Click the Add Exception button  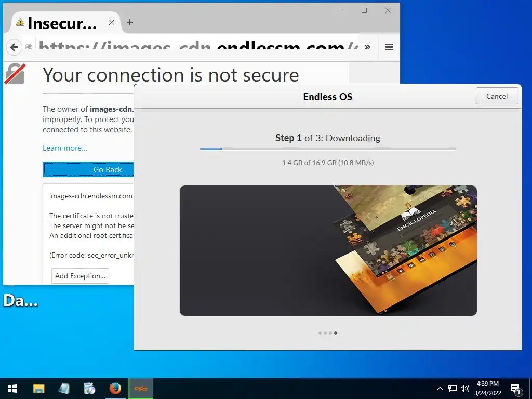[x=80, y=276]
